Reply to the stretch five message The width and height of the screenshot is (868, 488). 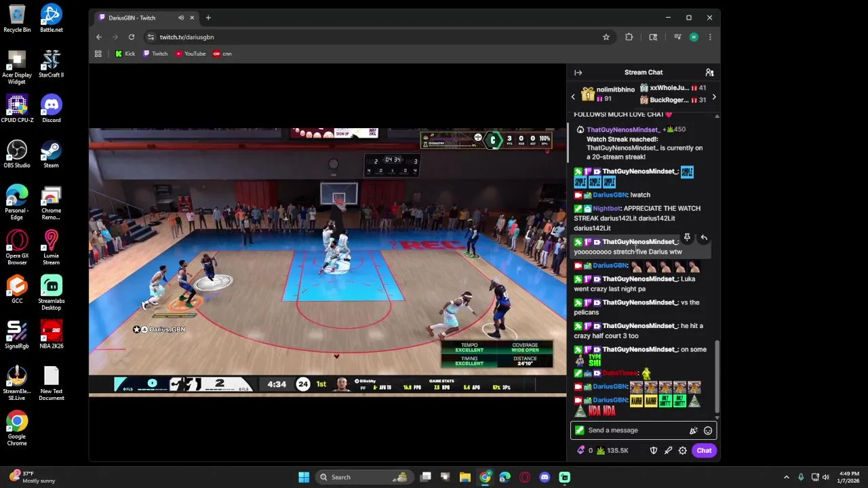[x=704, y=238]
